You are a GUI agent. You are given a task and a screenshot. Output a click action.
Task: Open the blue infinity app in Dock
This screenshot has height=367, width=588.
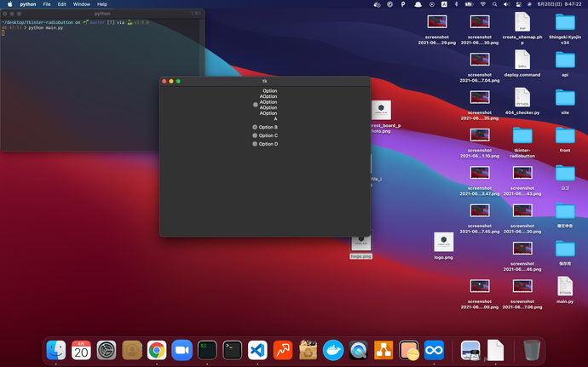pyautogui.click(x=434, y=350)
